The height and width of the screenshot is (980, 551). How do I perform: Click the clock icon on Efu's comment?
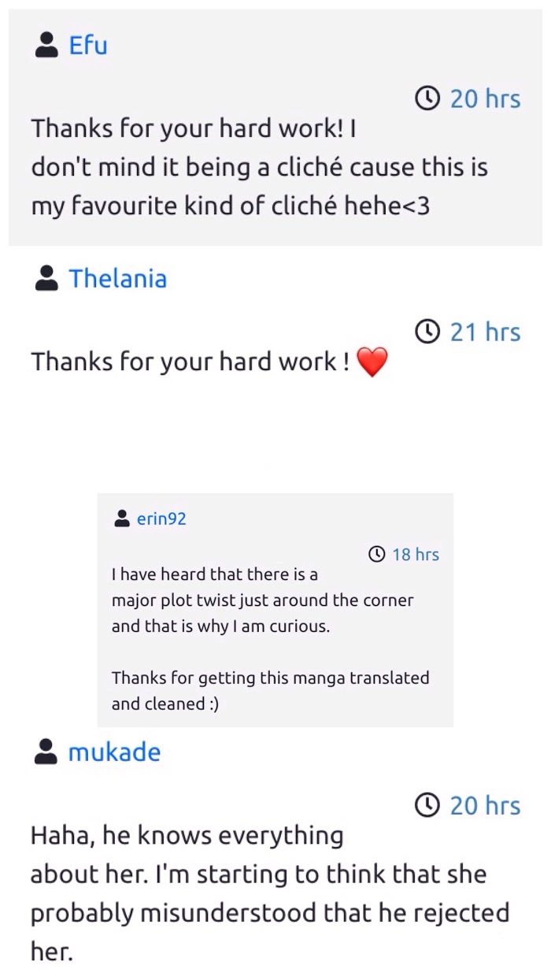(x=427, y=99)
